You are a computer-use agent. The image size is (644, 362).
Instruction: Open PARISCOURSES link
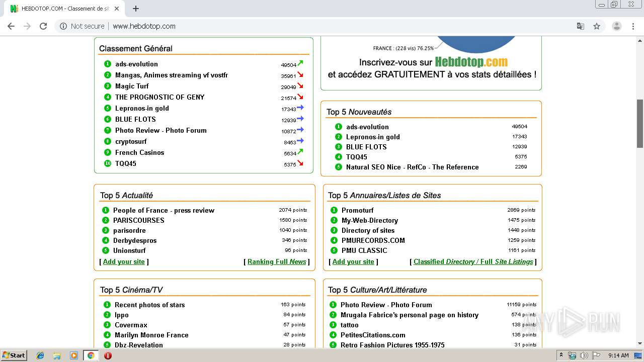[139, 220]
